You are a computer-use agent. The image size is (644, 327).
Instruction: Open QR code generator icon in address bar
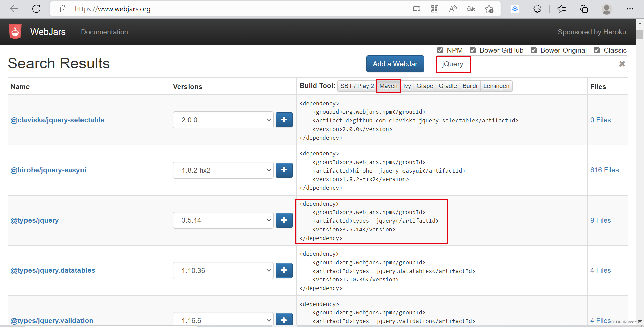[435, 9]
